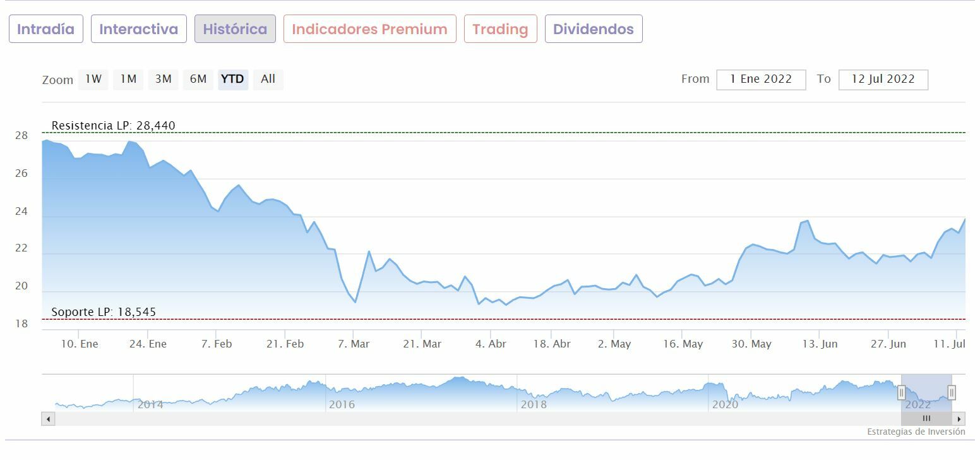Click the navigator left scroll arrow

pyautogui.click(x=49, y=418)
